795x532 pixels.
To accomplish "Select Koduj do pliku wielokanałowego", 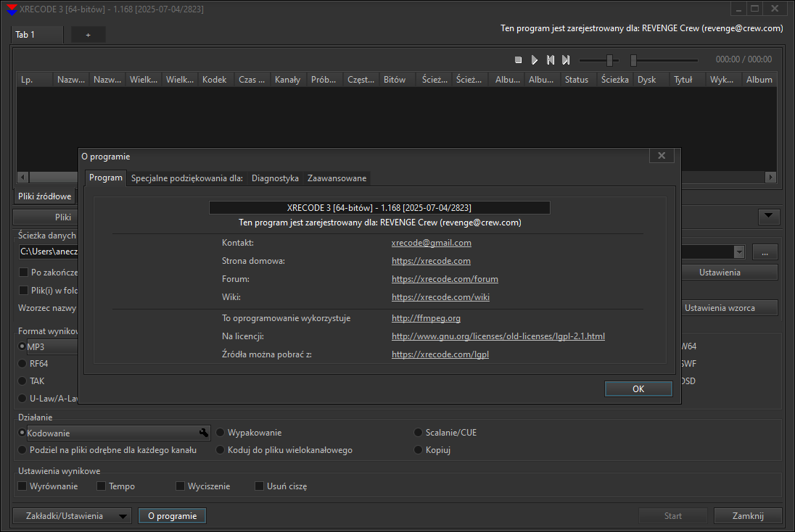I will tap(220, 449).
